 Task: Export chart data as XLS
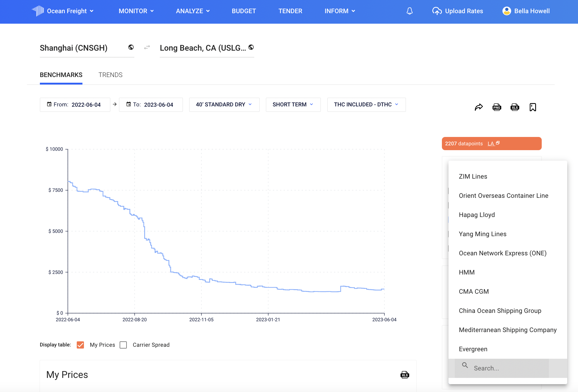(515, 107)
